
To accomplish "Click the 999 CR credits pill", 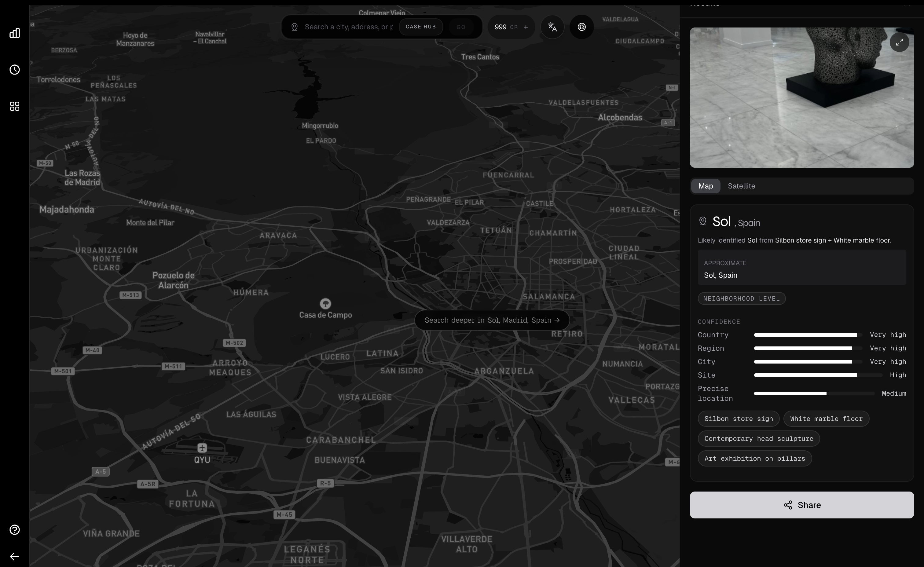I will coord(511,27).
